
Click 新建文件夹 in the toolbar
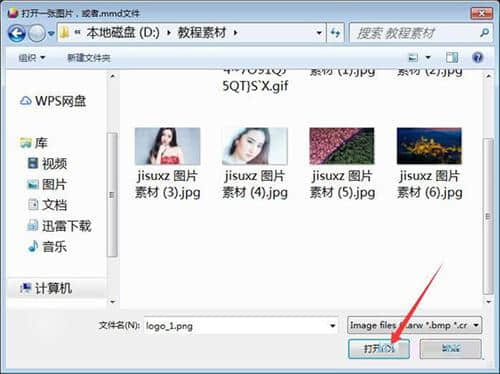[89, 58]
